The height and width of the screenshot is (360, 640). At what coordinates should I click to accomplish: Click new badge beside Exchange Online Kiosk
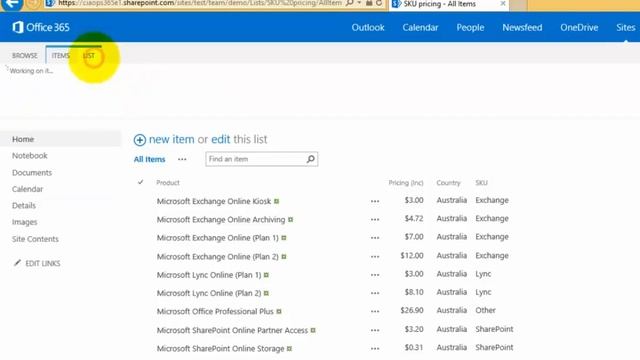(277, 201)
